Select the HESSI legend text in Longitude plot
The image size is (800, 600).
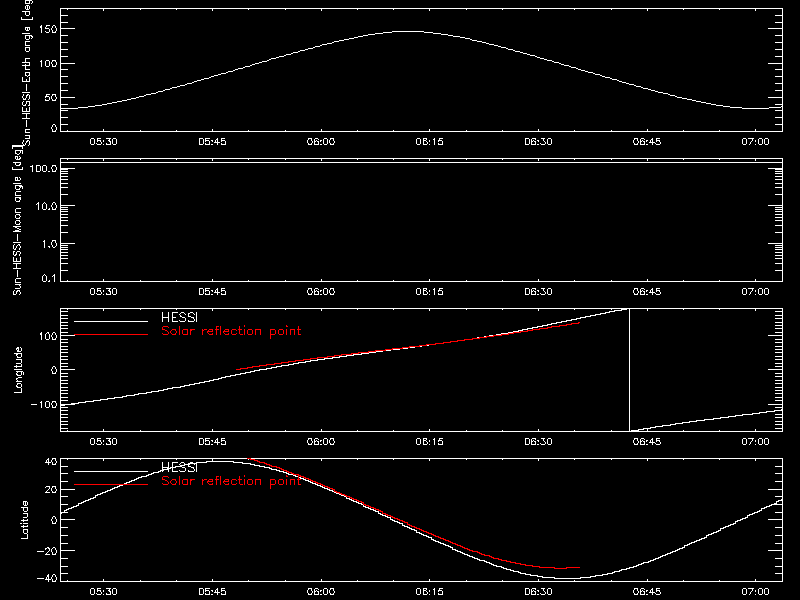[179, 317]
